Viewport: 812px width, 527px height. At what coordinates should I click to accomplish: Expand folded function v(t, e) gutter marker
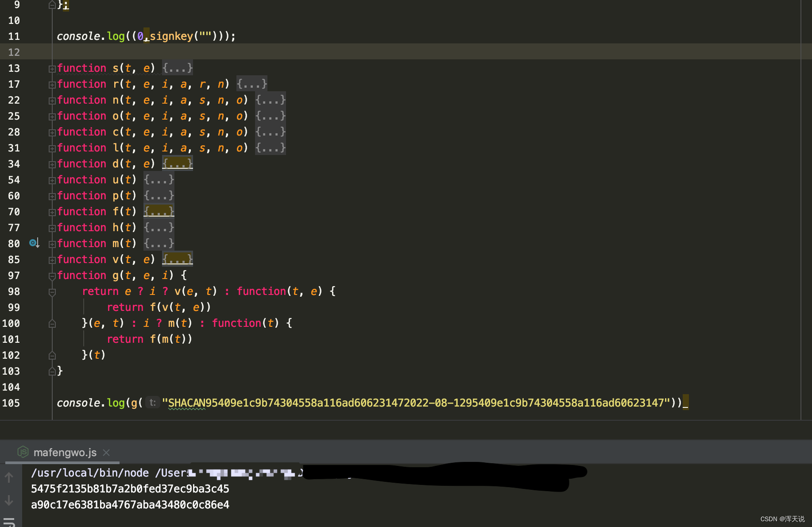[52, 260]
